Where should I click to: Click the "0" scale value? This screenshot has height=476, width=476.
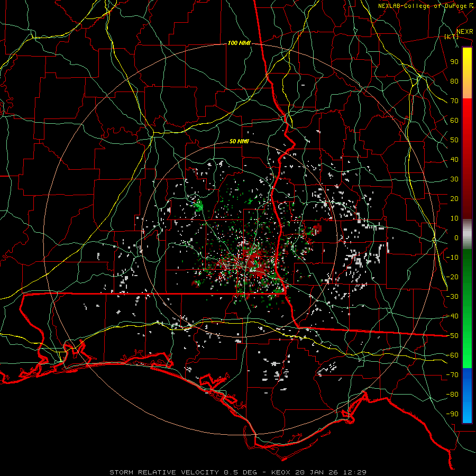coord(456,238)
